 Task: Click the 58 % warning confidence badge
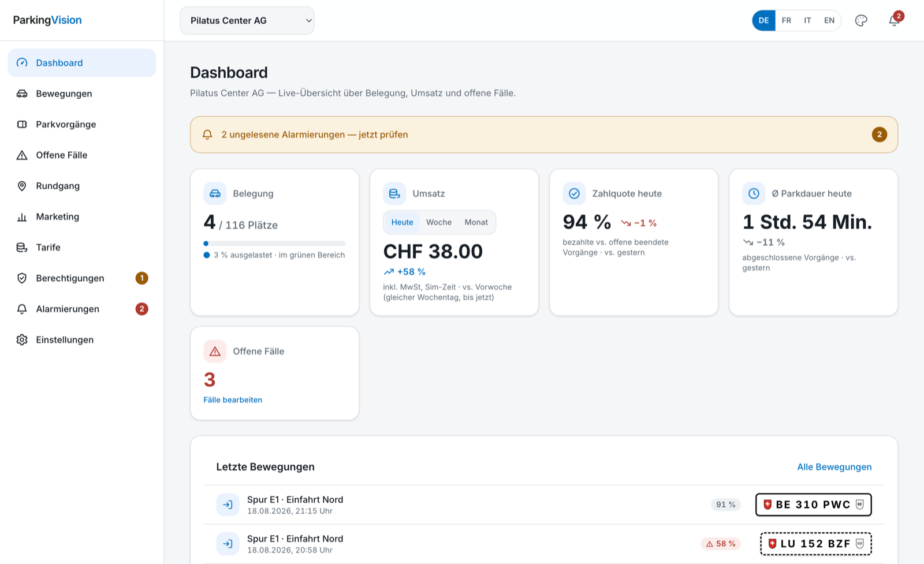[721, 544]
